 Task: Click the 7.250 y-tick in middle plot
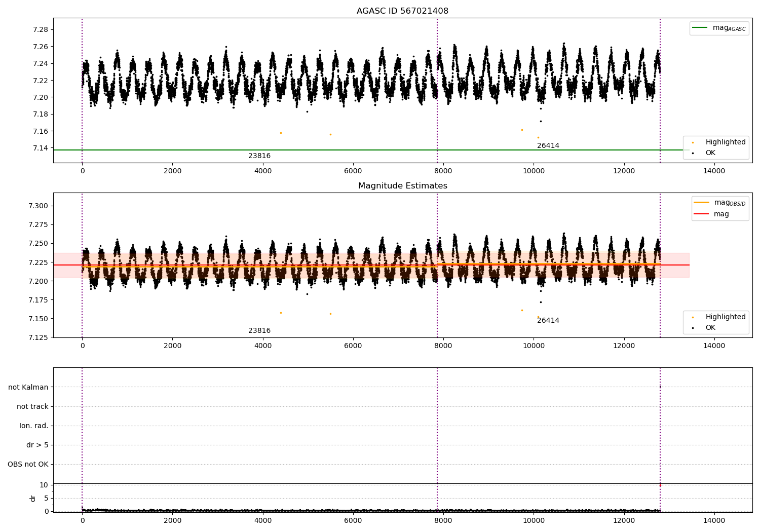click(39, 244)
